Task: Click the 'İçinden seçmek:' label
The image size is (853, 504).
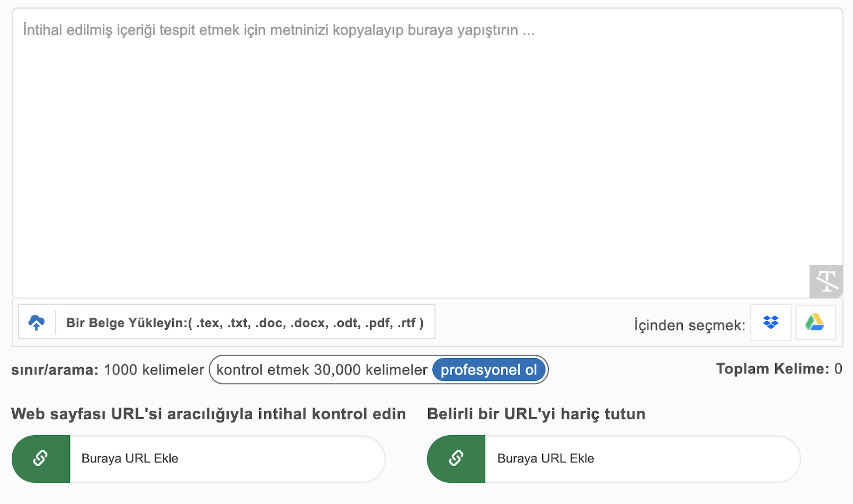Action: pyautogui.click(x=689, y=325)
